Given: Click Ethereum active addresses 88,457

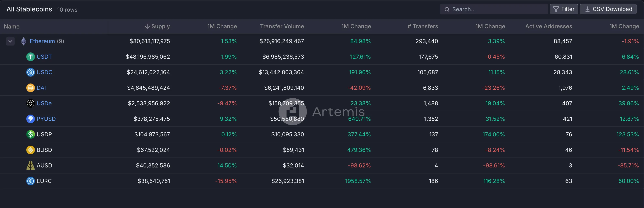Looking at the screenshot, I should pyautogui.click(x=563, y=41).
